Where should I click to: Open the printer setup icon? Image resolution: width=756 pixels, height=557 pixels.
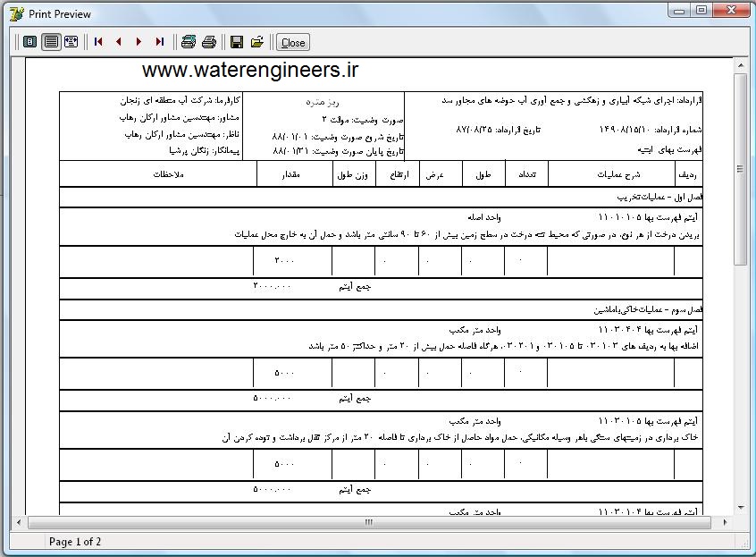point(189,42)
